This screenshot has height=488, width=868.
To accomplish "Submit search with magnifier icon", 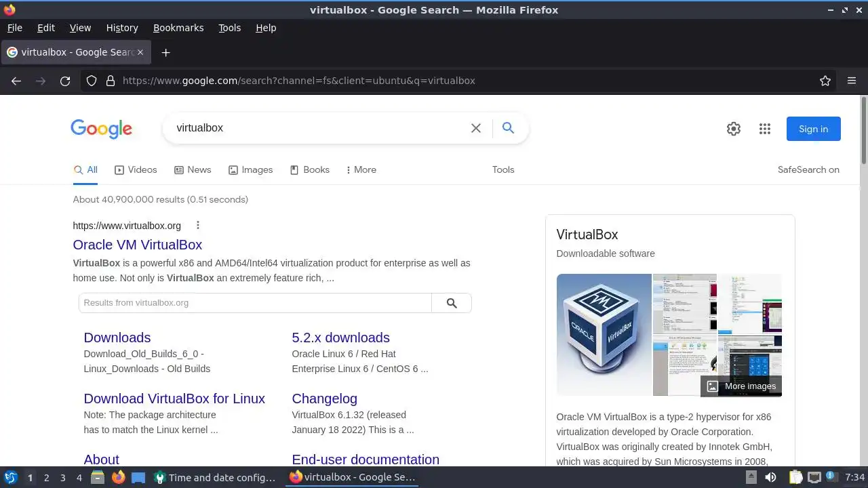I will click(508, 128).
